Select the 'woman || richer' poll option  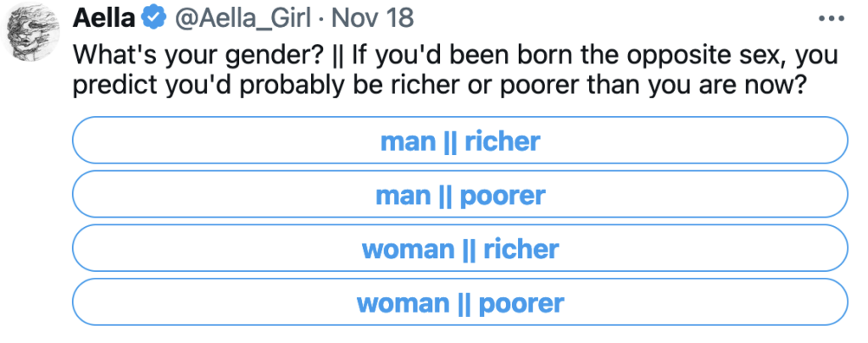[x=460, y=250]
